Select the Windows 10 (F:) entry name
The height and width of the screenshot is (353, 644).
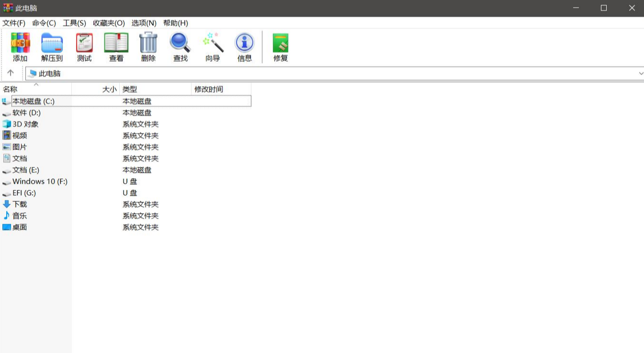pyautogui.click(x=40, y=181)
